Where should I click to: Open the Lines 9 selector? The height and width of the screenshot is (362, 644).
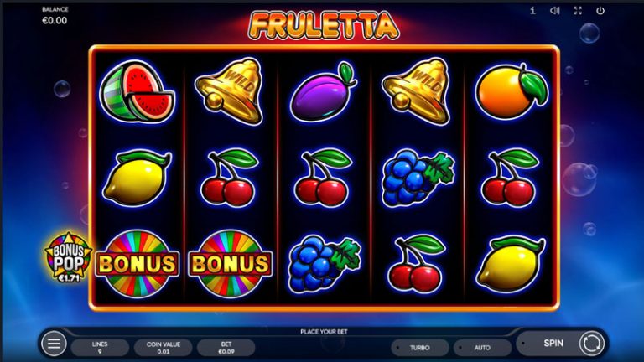[x=100, y=348]
